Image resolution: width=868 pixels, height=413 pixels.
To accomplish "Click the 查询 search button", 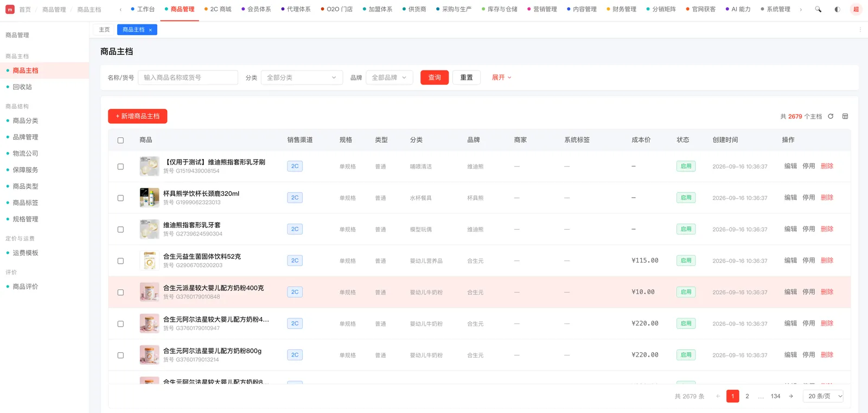I will pyautogui.click(x=435, y=78).
